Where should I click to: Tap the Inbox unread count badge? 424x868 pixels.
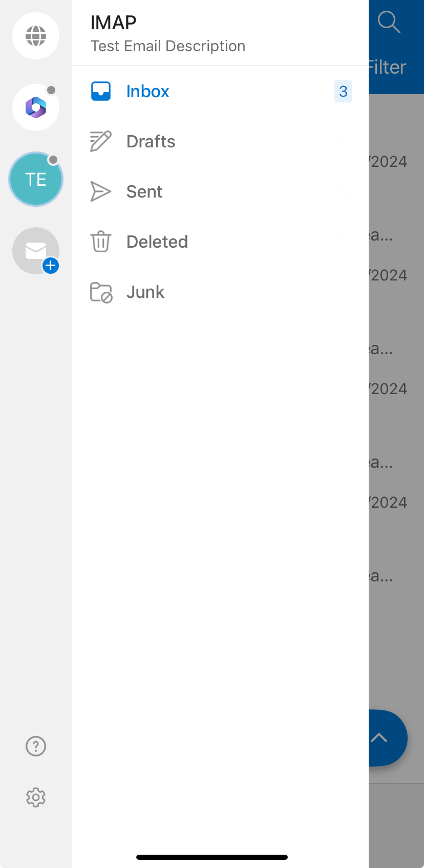click(343, 91)
